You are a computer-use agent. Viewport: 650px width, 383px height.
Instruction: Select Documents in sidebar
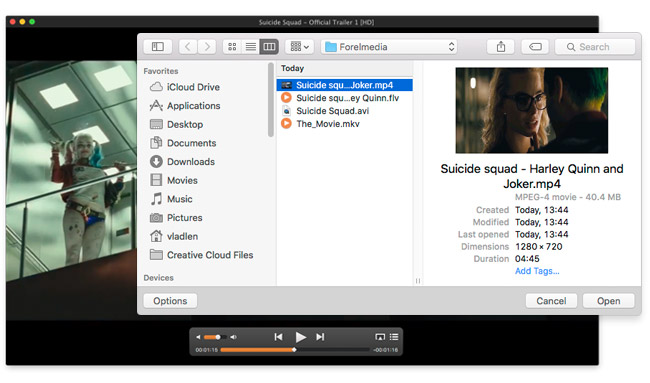[x=183, y=143]
